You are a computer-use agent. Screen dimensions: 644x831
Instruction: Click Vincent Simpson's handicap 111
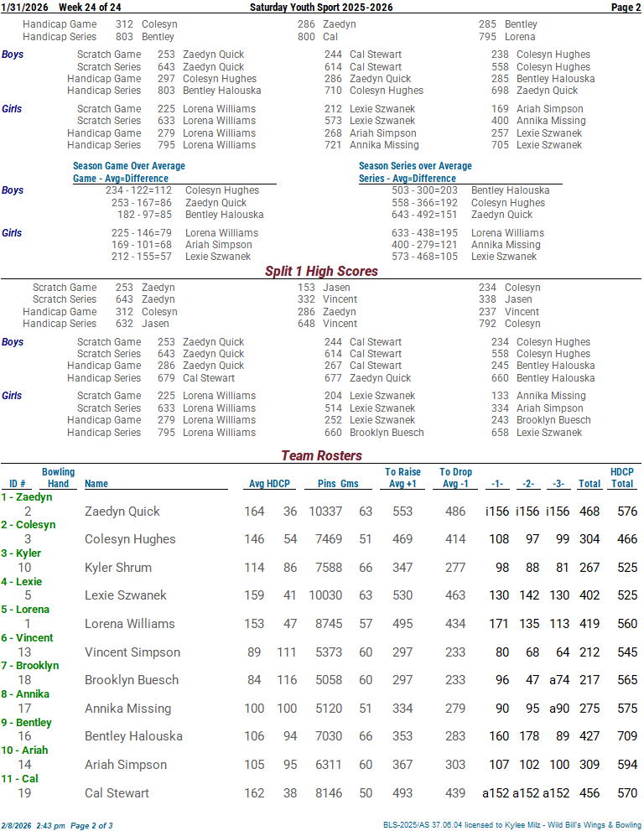(287, 652)
